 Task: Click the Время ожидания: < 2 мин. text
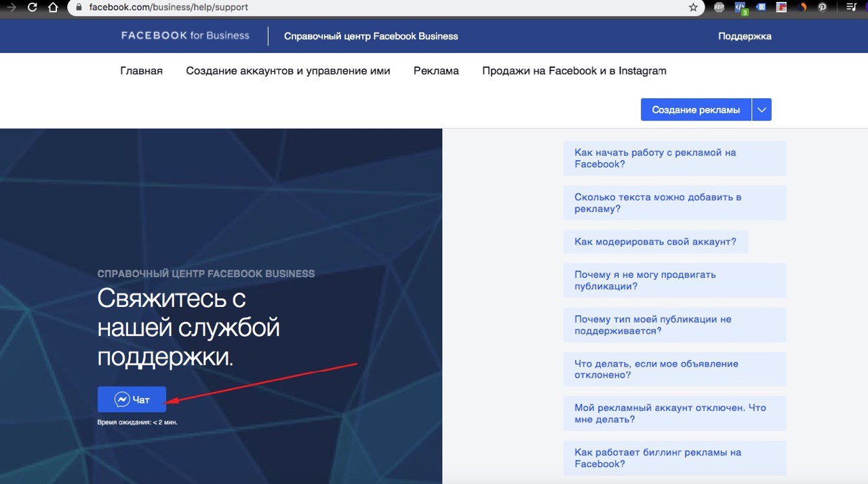[x=138, y=422]
